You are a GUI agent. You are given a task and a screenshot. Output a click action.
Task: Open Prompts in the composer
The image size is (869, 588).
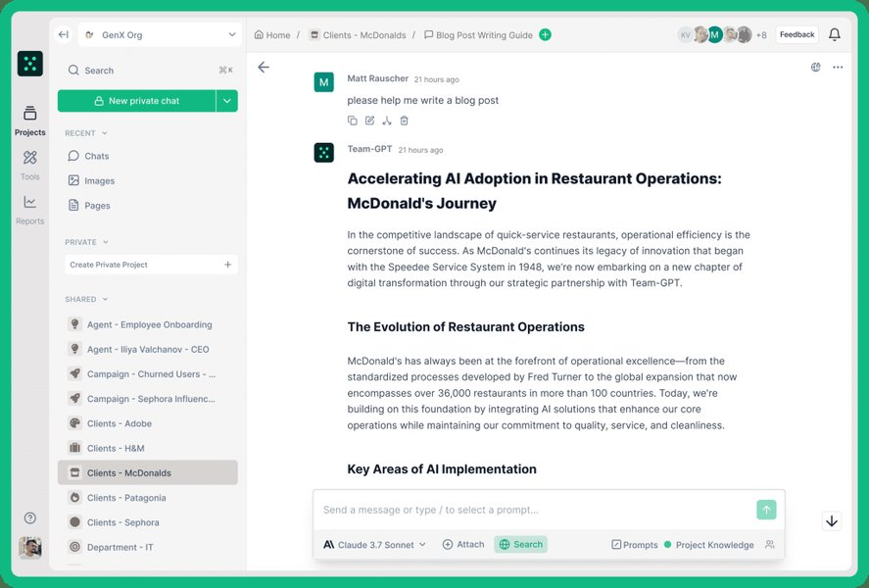pyautogui.click(x=635, y=545)
